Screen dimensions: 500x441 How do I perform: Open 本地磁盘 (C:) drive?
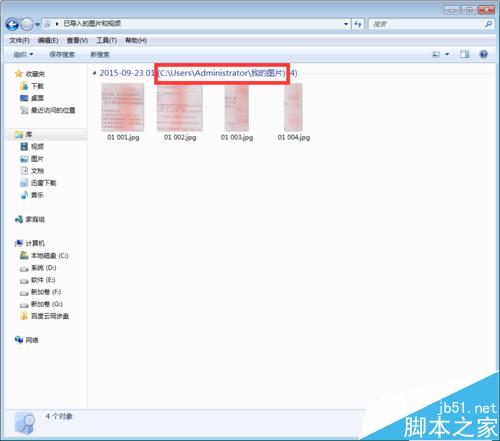pyautogui.click(x=50, y=255)
